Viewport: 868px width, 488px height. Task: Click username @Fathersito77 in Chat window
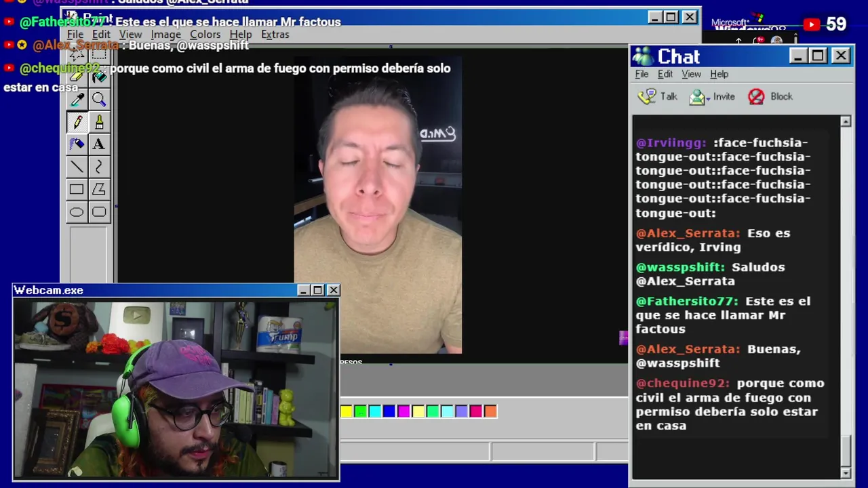click(687, 301)
